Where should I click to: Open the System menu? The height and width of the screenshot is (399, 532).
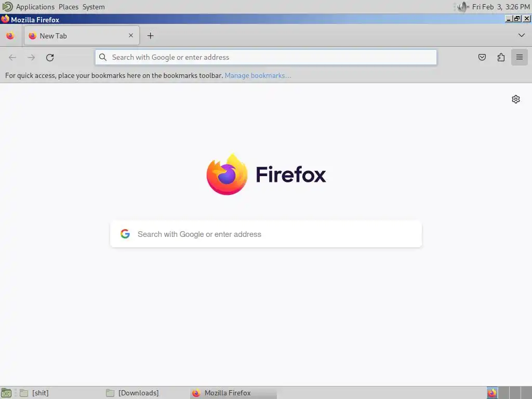(94, 7)
